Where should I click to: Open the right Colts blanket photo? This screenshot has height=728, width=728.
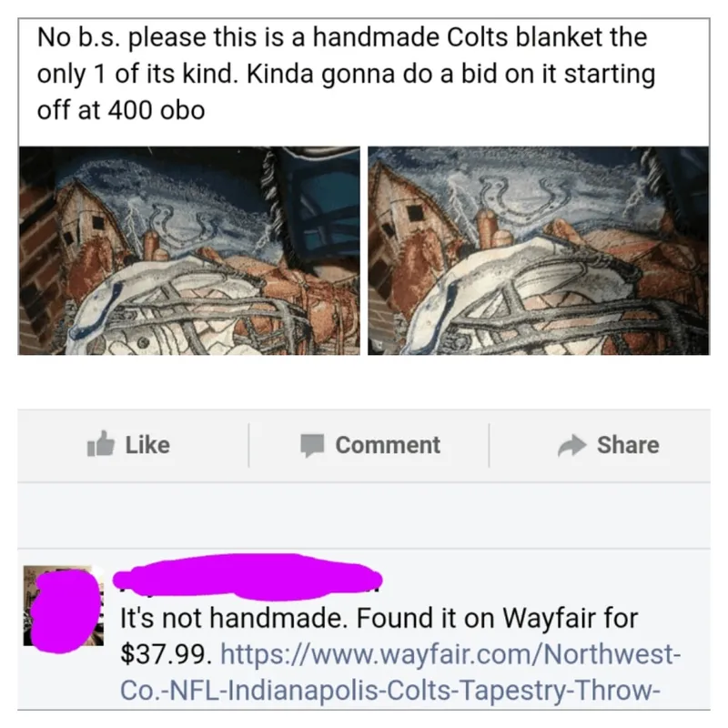click(539, 251)
